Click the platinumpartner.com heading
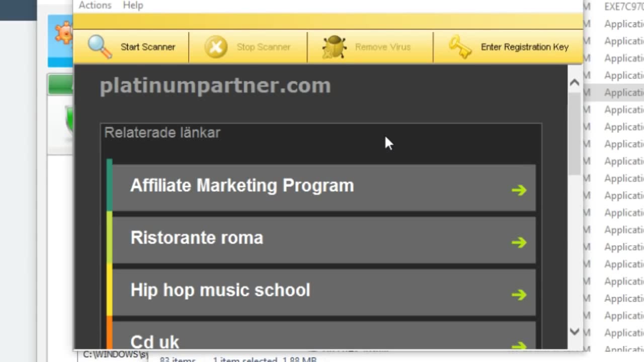This screenshot has width=644, height=362. [x=215, y=85]
